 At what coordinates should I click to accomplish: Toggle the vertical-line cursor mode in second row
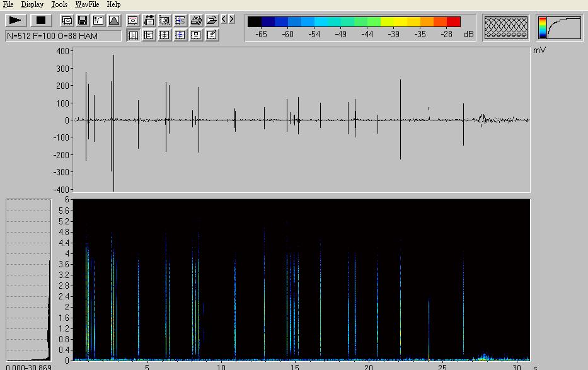click(x=133, y=35)
